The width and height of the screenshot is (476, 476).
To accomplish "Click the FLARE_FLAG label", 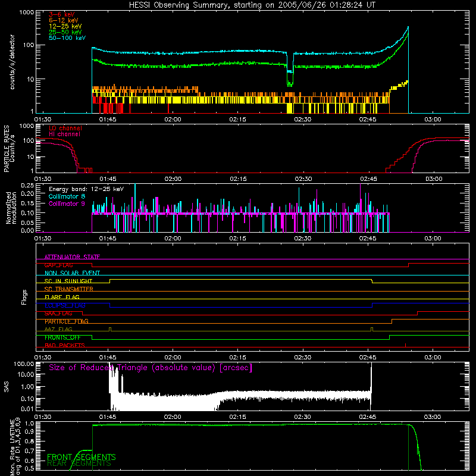I will pos(62,297).
